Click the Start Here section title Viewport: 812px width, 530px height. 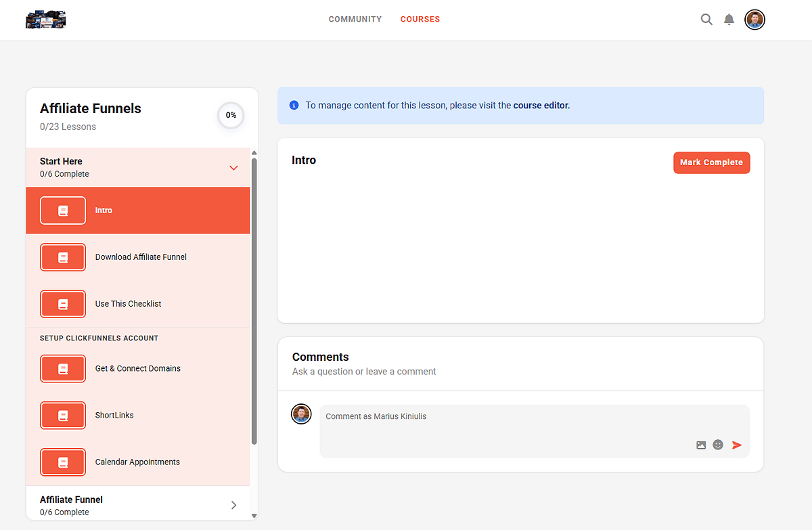(x=61, y=161)
